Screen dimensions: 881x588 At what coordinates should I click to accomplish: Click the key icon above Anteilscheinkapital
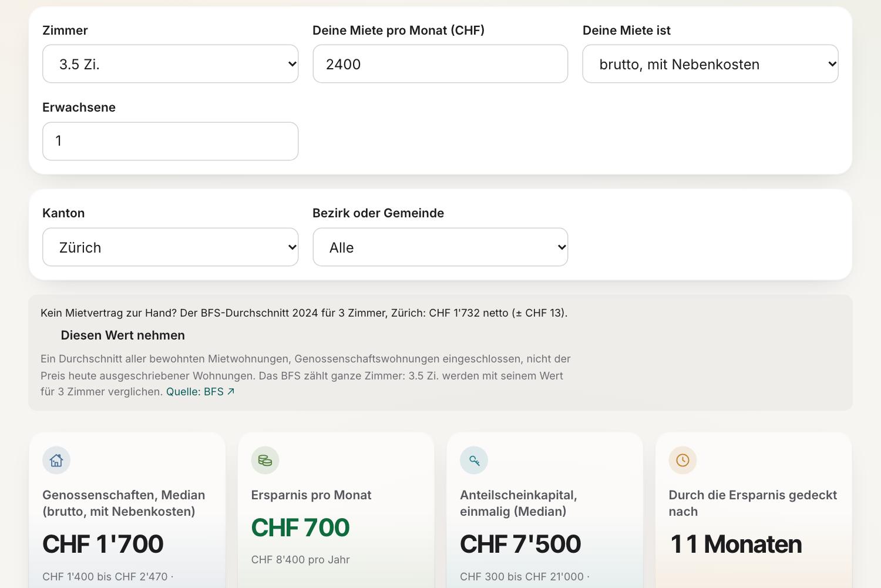[x=474, y=460]
